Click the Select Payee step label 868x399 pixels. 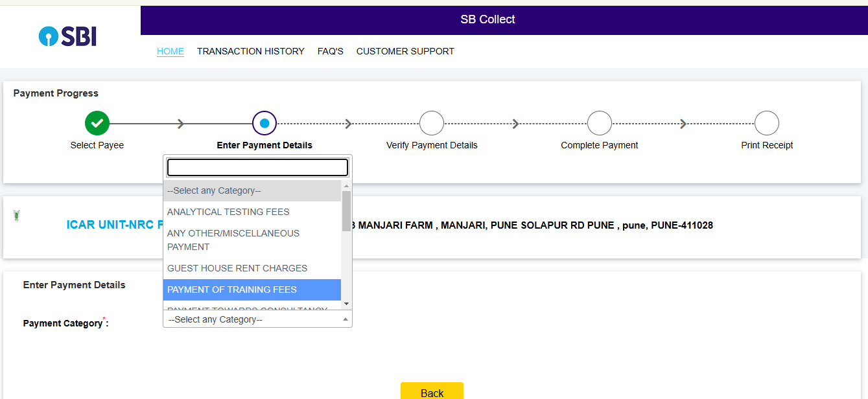tap(97, 145)
